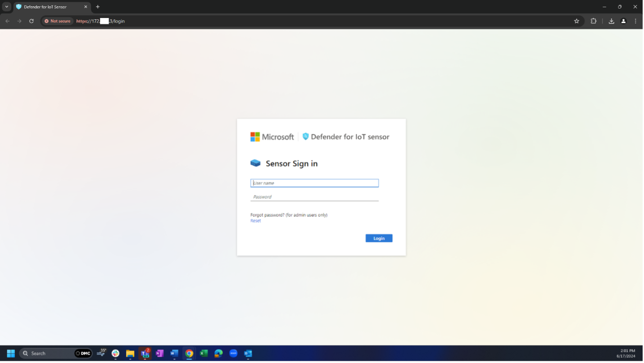Open Zoom from the taskbar

233,354
